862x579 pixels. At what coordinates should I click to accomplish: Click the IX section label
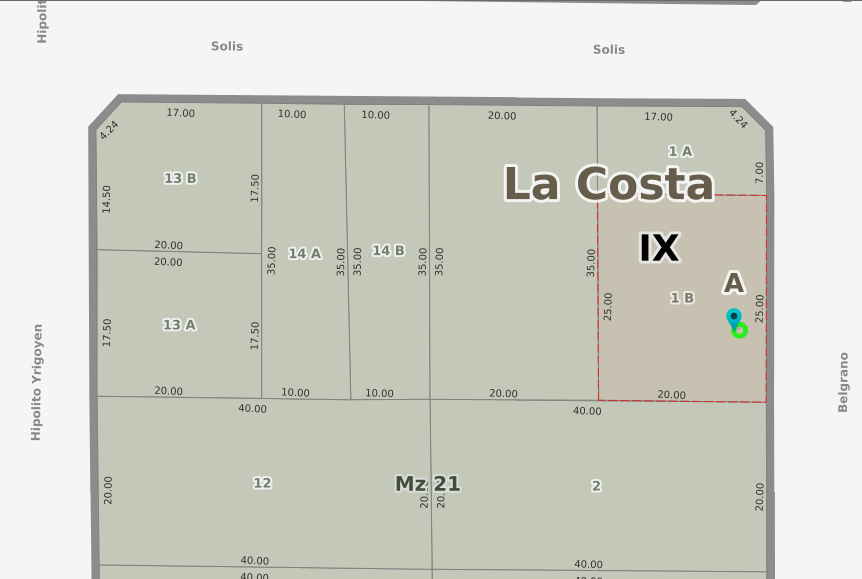coord(659,248)
